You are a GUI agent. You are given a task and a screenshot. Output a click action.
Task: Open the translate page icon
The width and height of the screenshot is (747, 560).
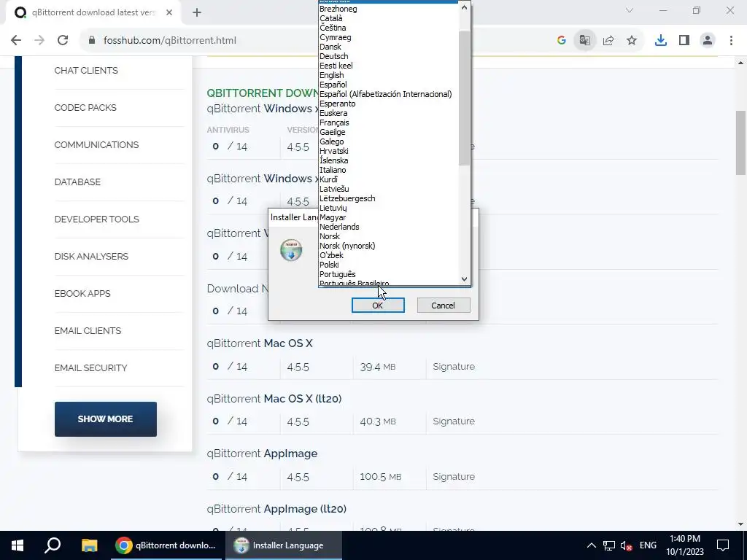coord(585,41)
